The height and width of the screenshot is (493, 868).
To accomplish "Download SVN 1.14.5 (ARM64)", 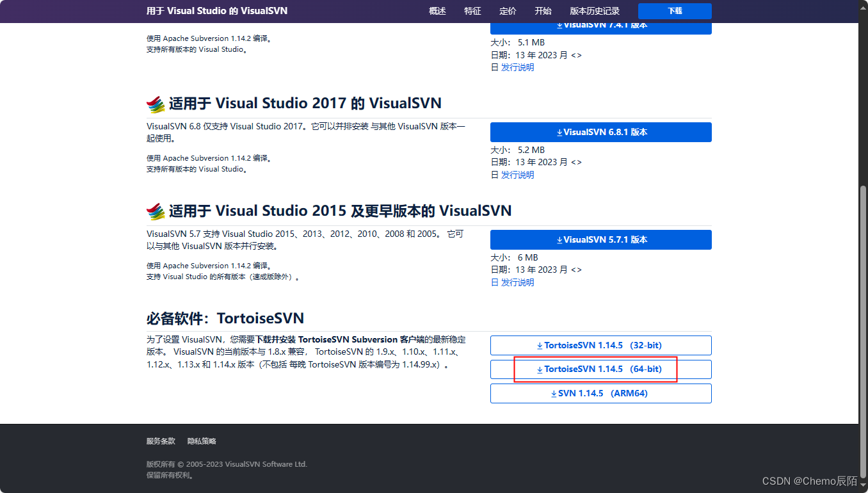I will tap(600, 393).
